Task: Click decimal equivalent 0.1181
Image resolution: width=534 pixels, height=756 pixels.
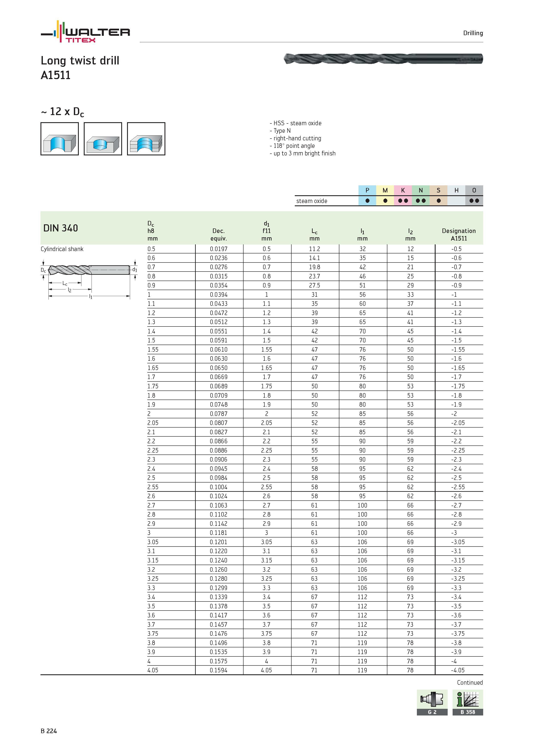Action: [219, 533]
